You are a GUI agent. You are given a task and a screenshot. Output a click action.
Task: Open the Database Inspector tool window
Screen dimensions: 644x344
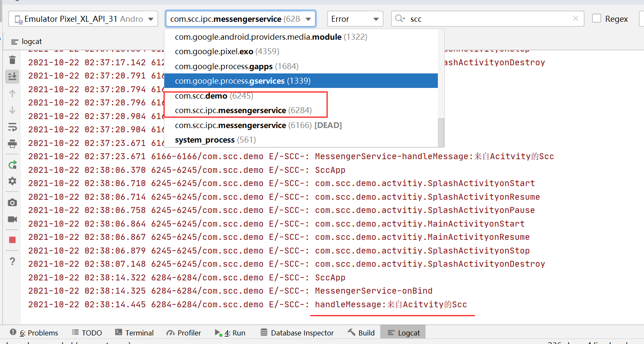pyautogui.click(x=297, y=333)
